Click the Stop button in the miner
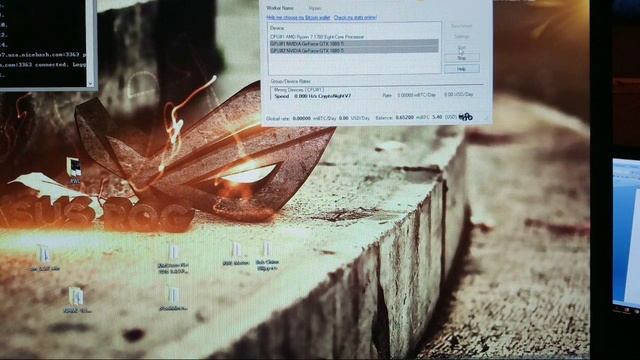The image size is (640, 360). [462, 58]
